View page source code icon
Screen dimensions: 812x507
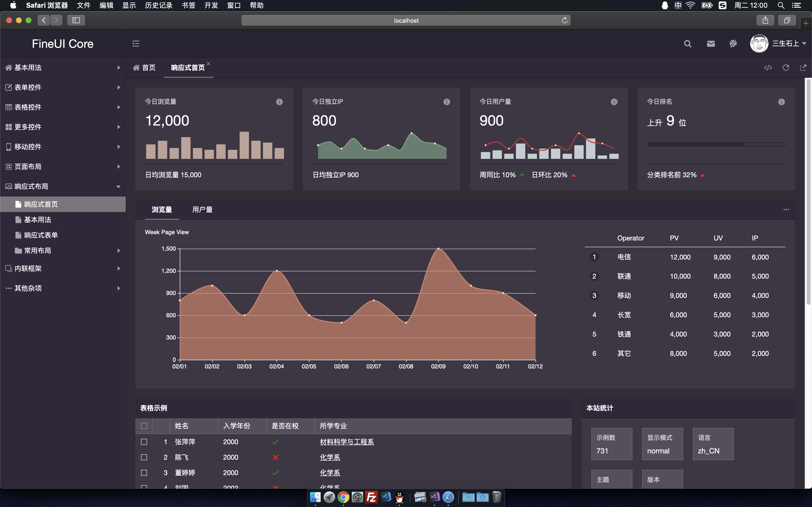pos(768,68)
